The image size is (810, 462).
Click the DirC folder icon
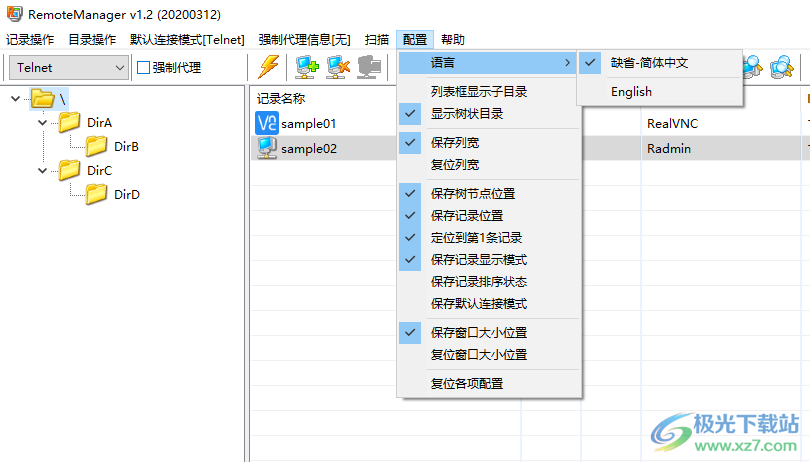[70, 170]
